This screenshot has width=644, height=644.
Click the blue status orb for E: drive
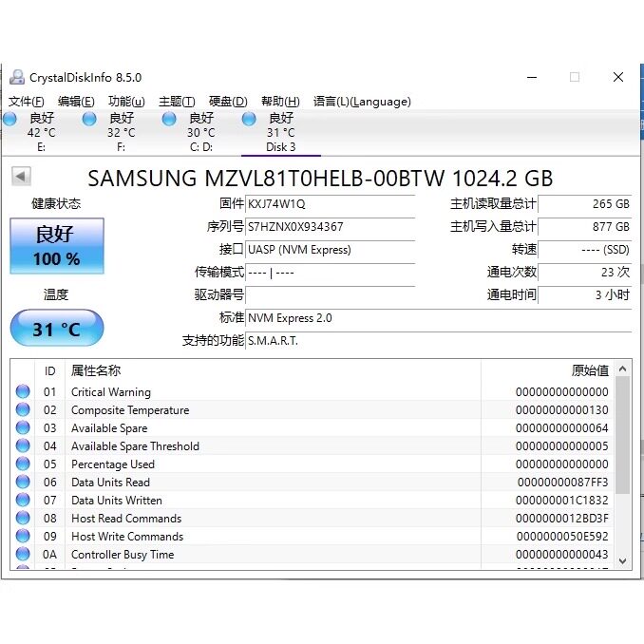click(x=9, y=119)
